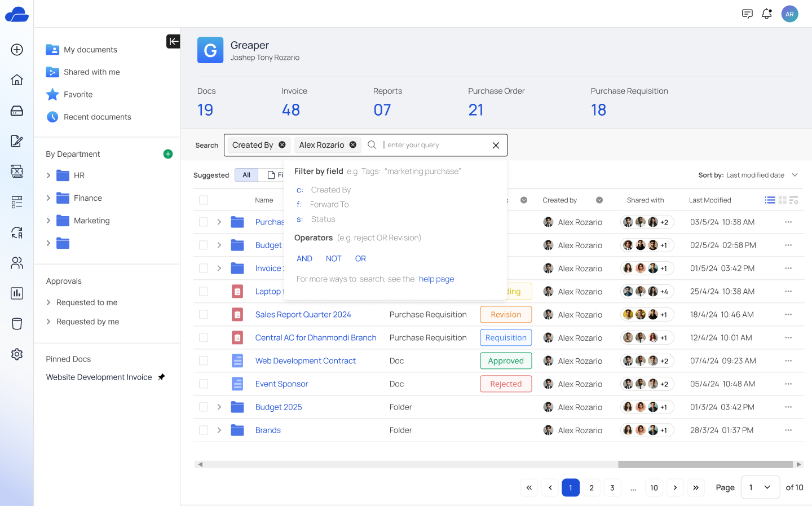Open the Page number dropdown
Screen dimensions: 812x506
tap(760, 487)
